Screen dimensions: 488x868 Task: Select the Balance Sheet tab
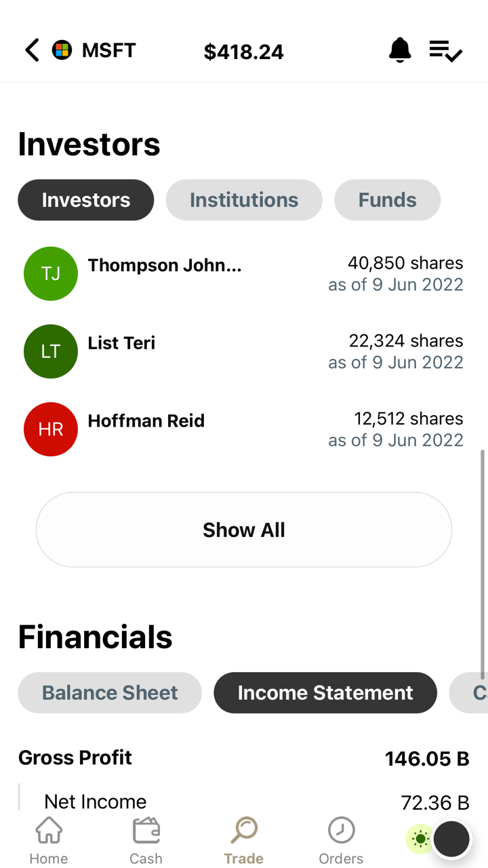(110, 693)
